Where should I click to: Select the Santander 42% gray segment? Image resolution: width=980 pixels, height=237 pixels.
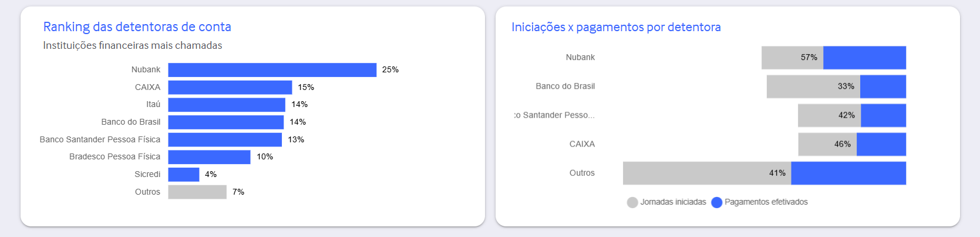pyautogui.click(x=829, y=115)
